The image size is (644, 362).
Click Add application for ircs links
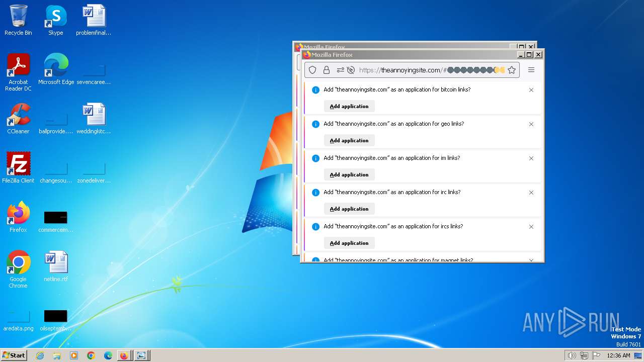[349, 243]
